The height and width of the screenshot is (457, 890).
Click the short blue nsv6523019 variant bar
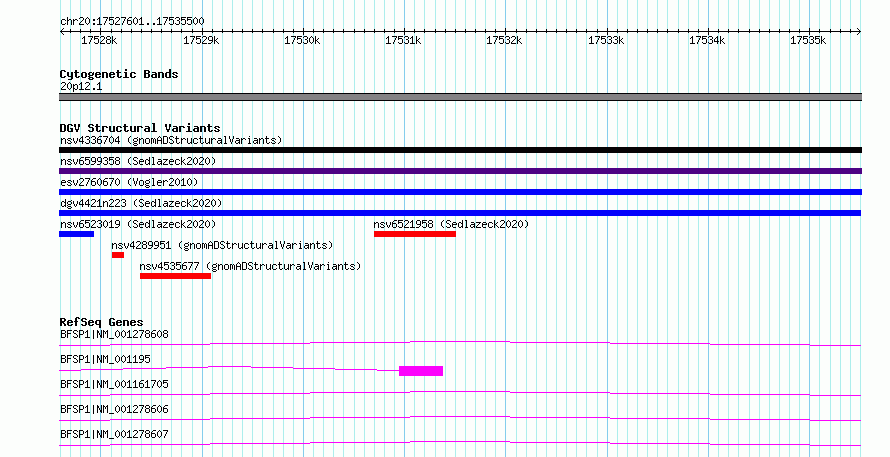77,234
